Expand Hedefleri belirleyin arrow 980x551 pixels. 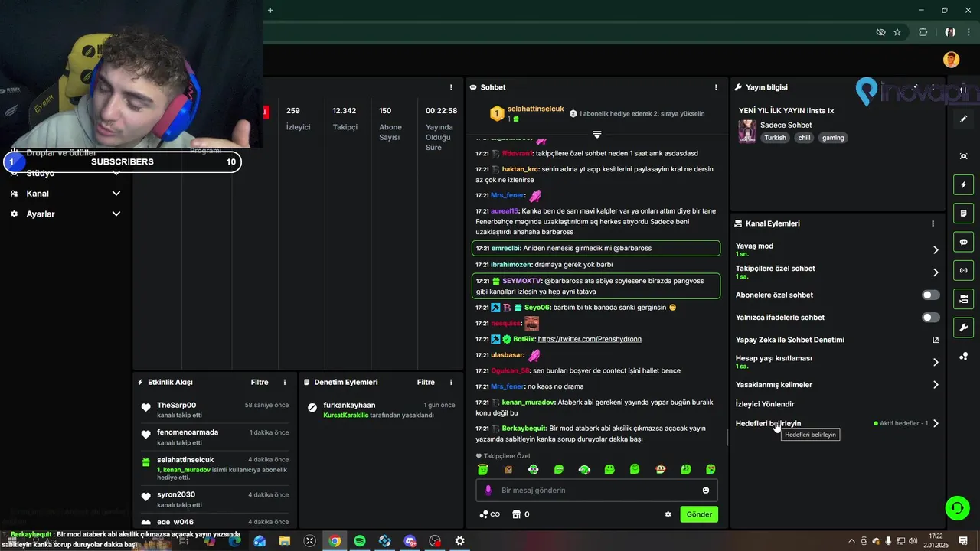[936, 423]
